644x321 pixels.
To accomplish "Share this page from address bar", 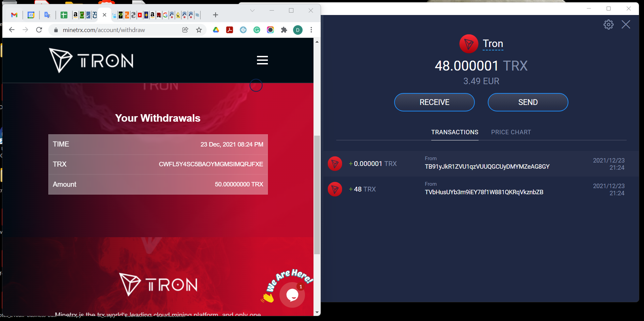I will point(185,30).
